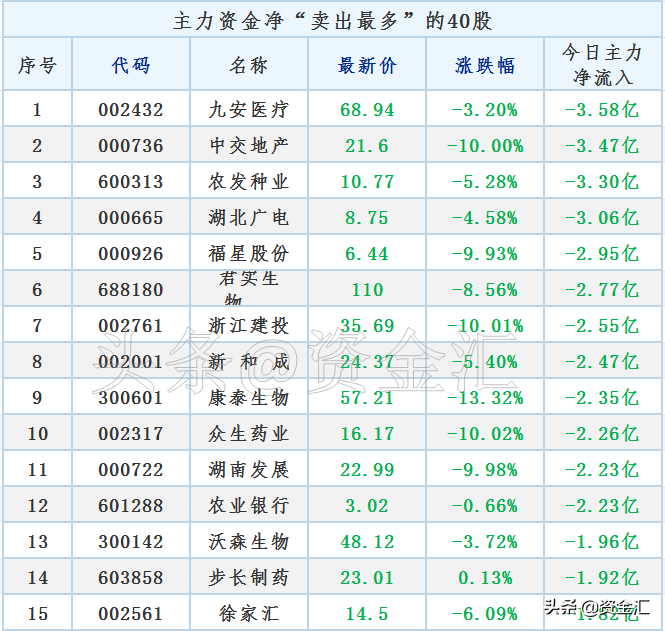Viewport: 665px width, 631px height.
Task: Click change -10.00% cell
Action: coord(485,146)
